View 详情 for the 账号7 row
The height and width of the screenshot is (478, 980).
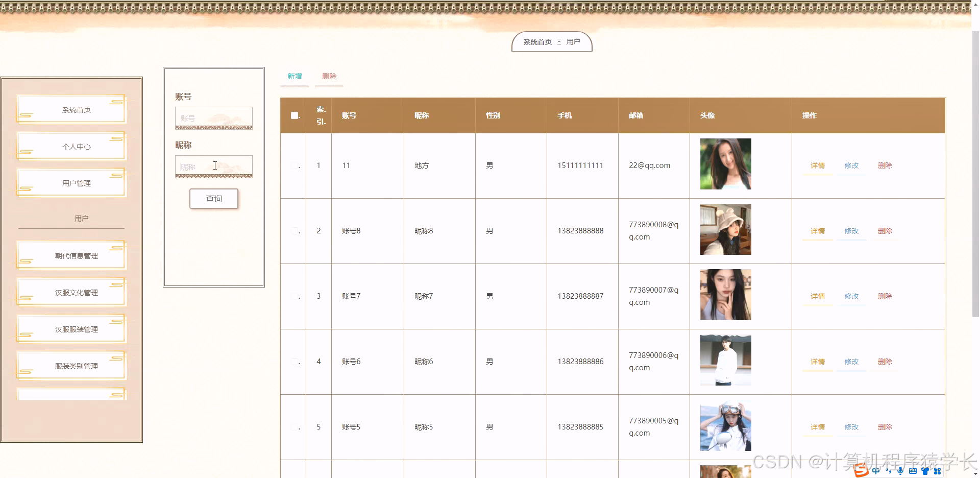[x=818, y=296]
